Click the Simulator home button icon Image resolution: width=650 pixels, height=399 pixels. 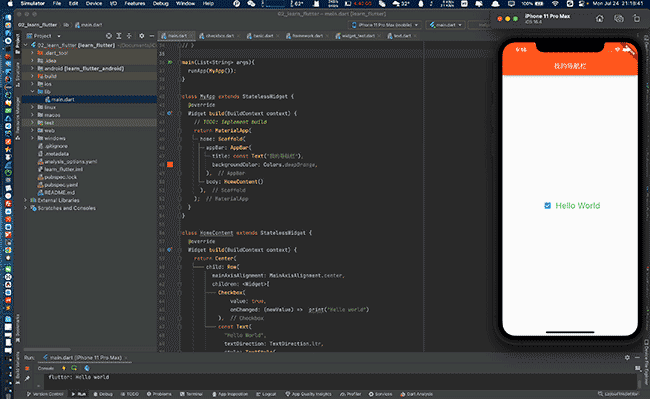(599, 19)
